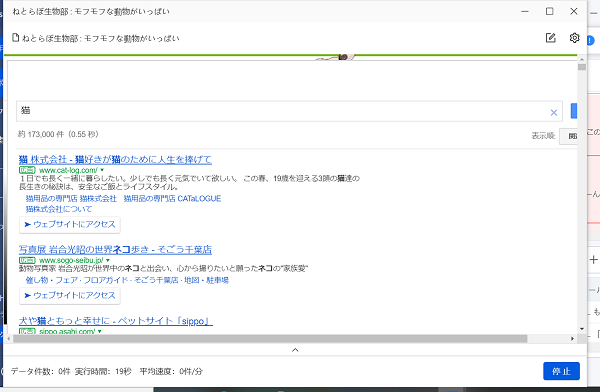Click the vertical scrollbar up arrow

click(582, 60)
